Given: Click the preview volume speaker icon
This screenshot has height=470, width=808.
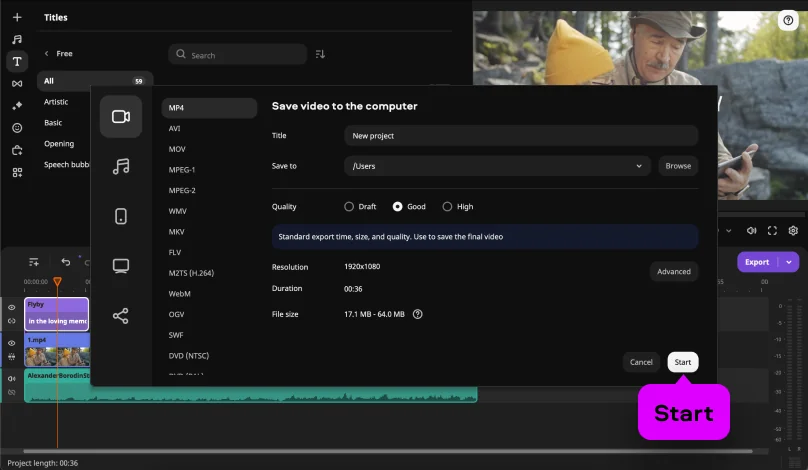Looking at the screenshot, I should coord(751,230).
